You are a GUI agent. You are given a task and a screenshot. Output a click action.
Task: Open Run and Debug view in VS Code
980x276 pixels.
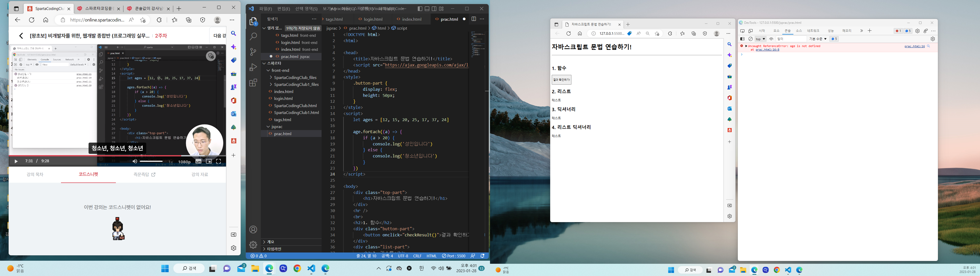pyautogui.click(x=253, y=67)
